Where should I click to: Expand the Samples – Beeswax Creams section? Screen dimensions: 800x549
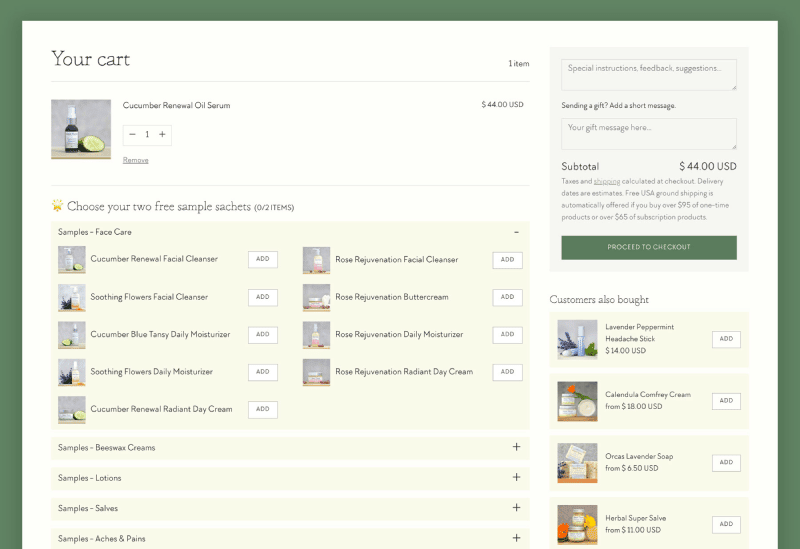coord(516,447)
